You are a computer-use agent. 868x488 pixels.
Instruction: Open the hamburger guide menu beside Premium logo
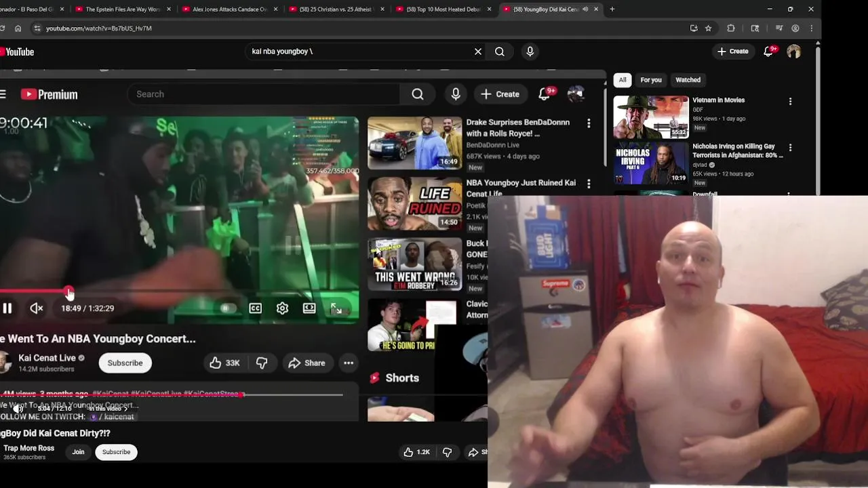(x=3, y=94)
